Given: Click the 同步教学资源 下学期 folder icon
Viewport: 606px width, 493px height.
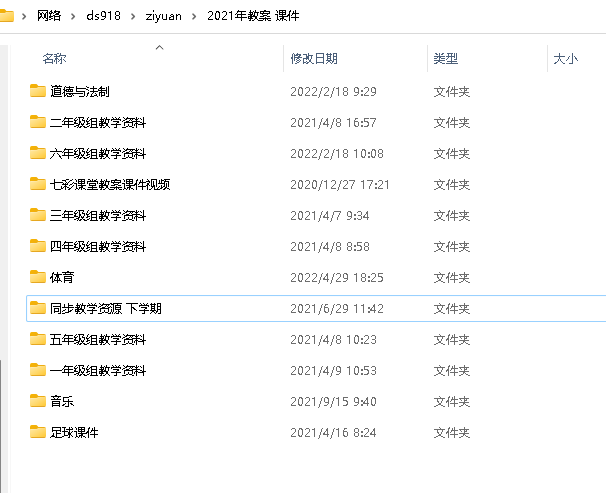Looking at the screenshot, I should pos(38,308).
